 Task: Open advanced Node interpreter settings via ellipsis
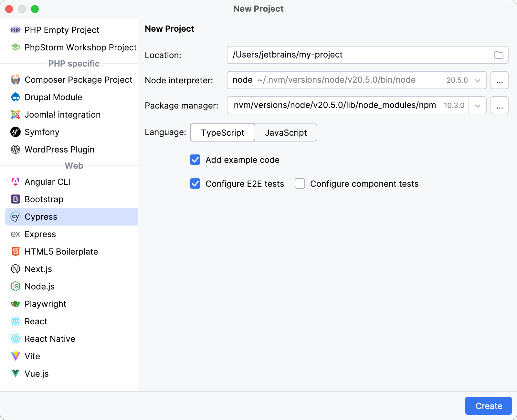[499, 80]
